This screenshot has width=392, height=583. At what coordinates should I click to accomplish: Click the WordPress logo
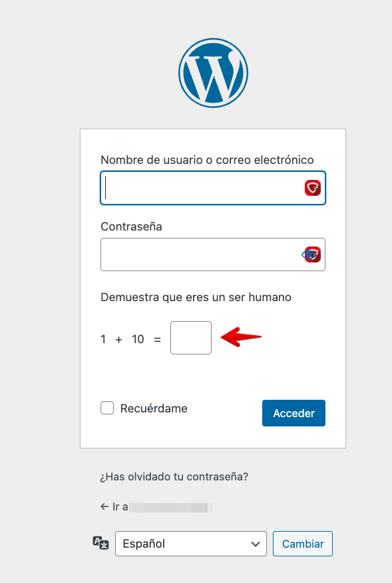coord(213,73)
